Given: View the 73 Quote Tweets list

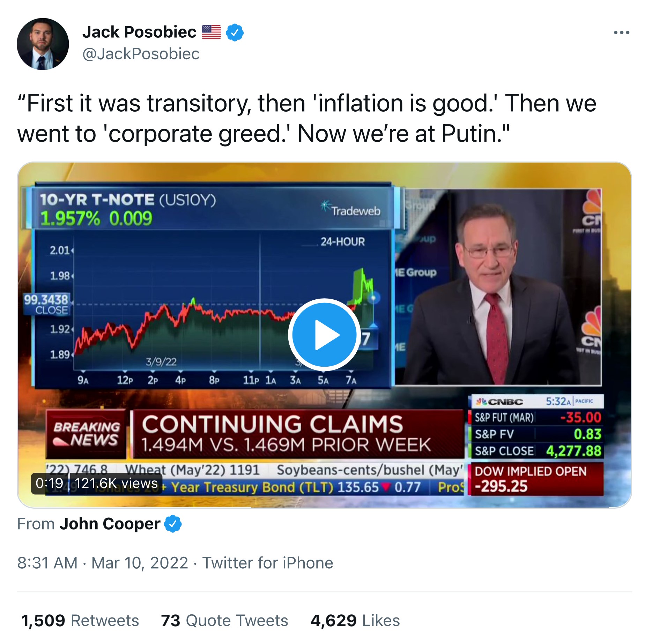Looking at the screenshot, I should click(224, 621).
